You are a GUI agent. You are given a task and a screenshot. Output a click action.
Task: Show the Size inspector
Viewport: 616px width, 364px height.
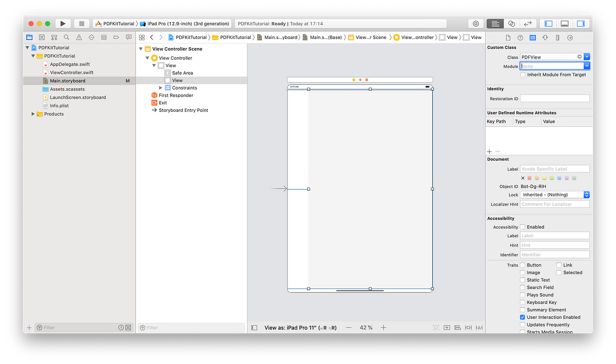click(557, 37)
